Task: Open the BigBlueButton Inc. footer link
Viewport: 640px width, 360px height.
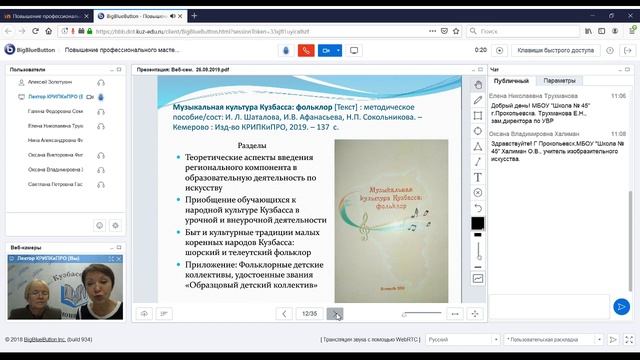Action: 44,340
